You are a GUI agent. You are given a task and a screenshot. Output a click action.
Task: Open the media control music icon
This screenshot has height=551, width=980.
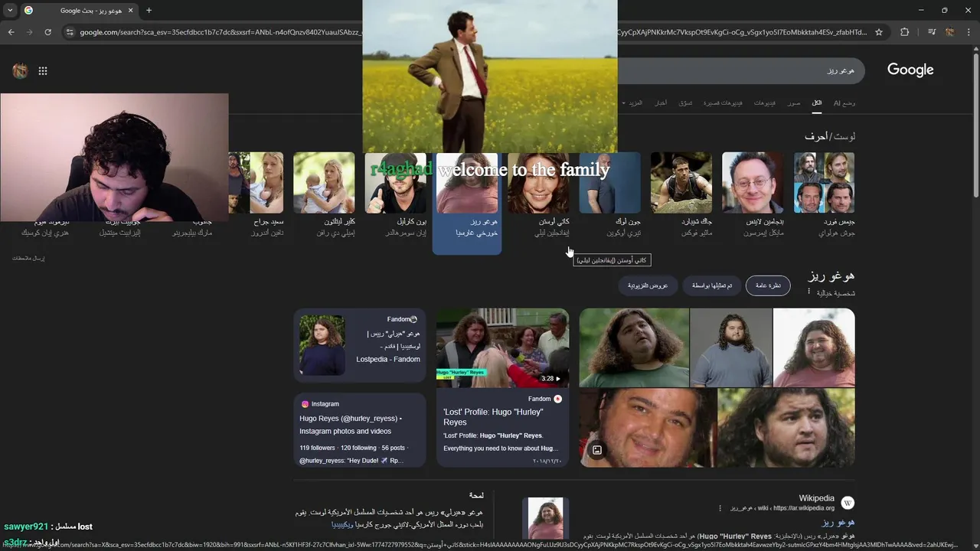(931, 32)
